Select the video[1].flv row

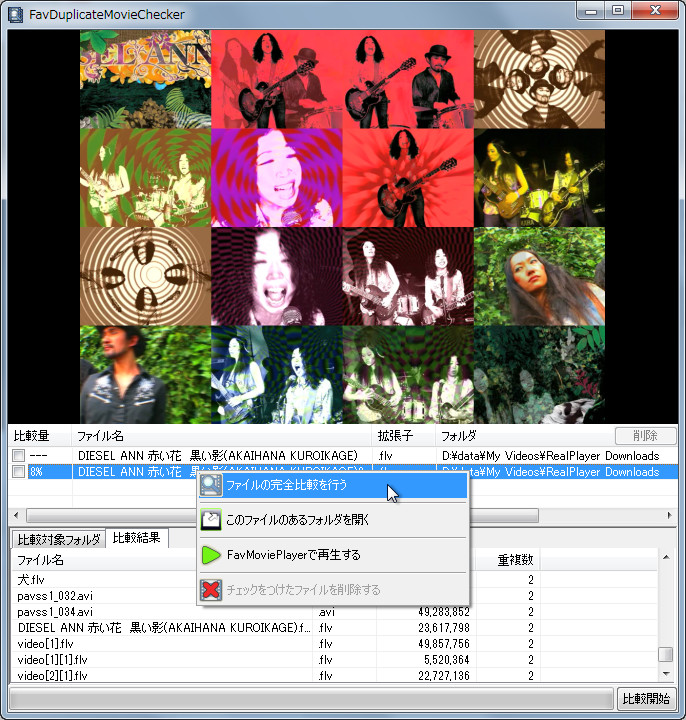pyautogui.click(x=334, y=644)
